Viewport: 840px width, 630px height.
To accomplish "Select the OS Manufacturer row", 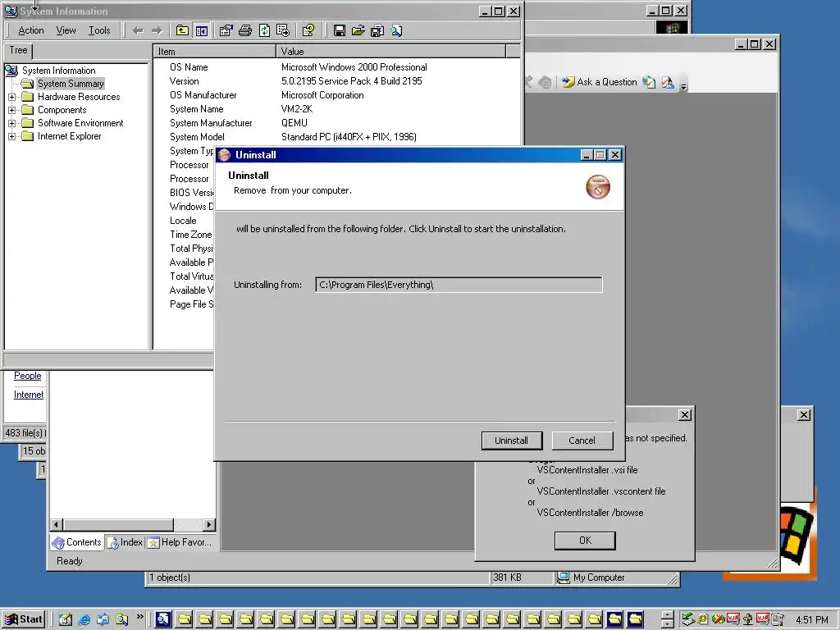I will pos(336,95).
